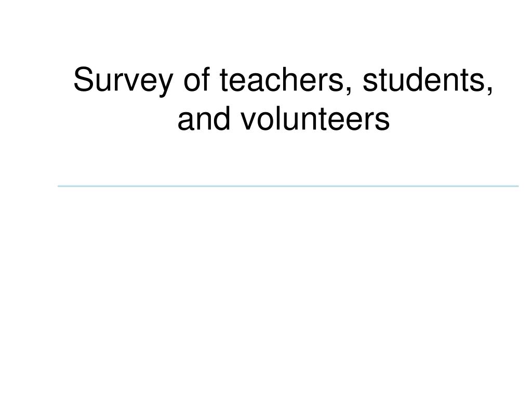Click the capital "S" starting the title
The width and height of the screenshot is (532, 399).
pos(83,79)
